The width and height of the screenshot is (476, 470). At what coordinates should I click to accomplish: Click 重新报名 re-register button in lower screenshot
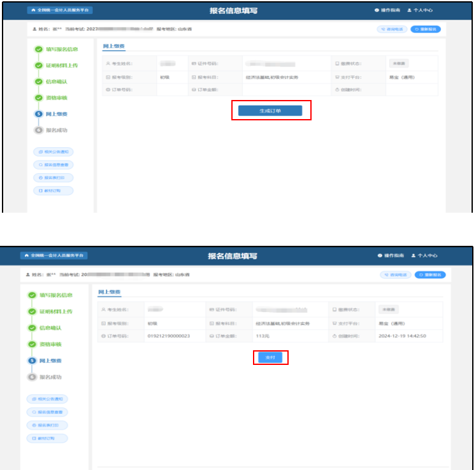430,274
